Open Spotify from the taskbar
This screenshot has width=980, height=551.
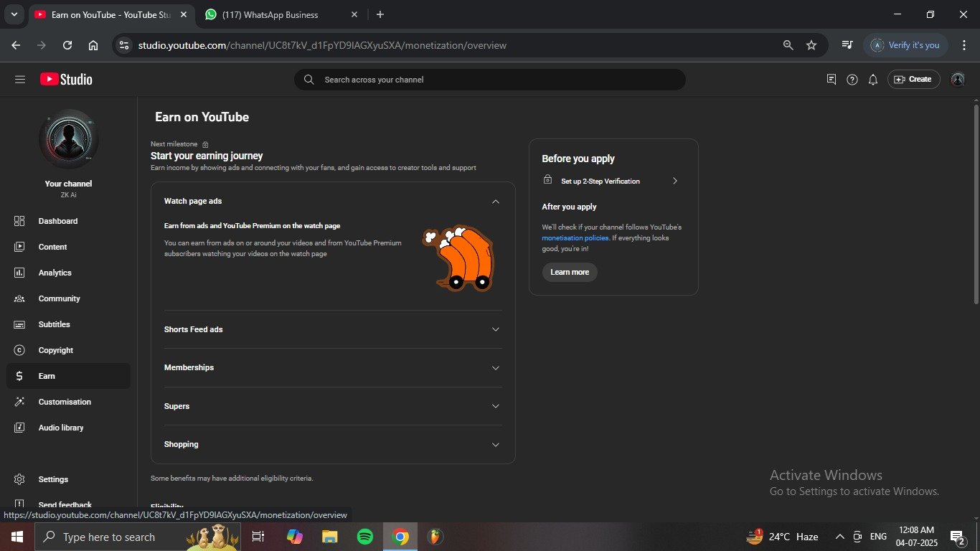point(365,537)
